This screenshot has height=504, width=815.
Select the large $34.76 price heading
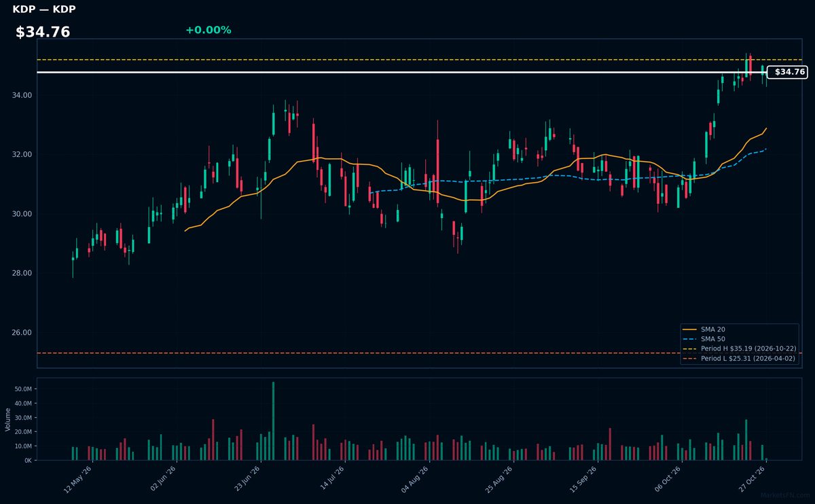click(x=43, y=32)
